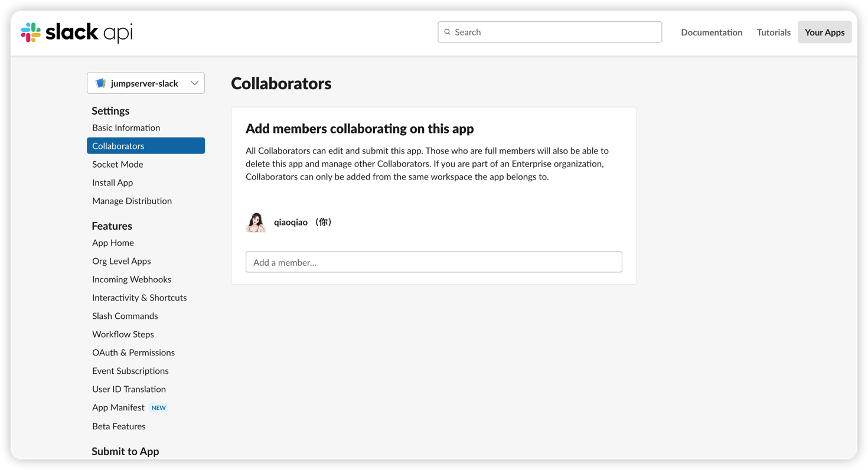Open Incoming Webhooks settings
Screen dimensions: 868x470
tap(132, 279)
